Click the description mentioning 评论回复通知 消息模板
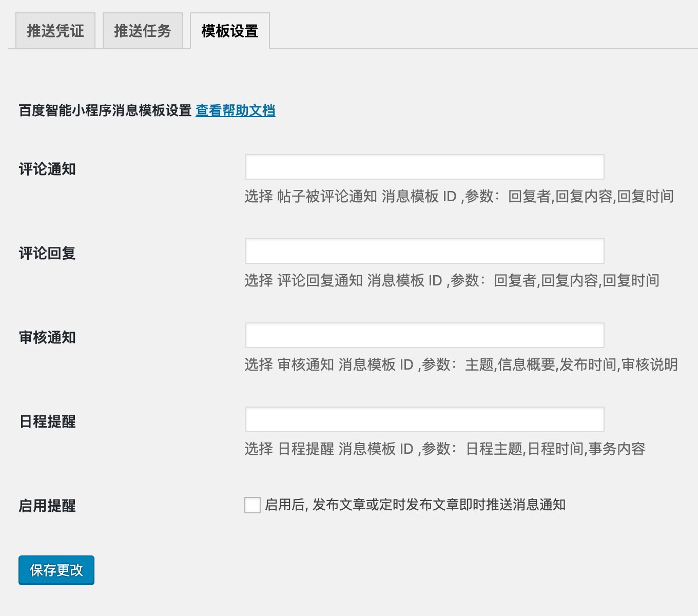The height and width of the screenshot is (616, 698). click(x=452, y=280)
